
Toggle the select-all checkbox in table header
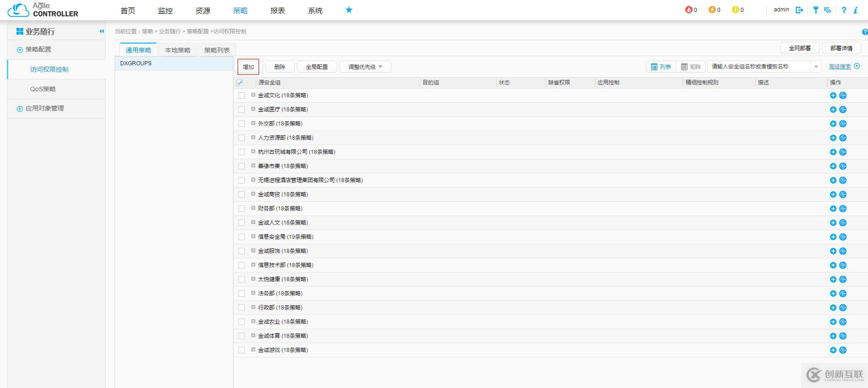coord(240,83)
